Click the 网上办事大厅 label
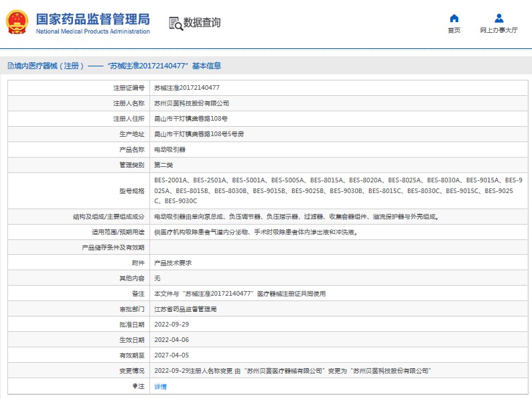532x399 pixels. click(x=498, y=30)
